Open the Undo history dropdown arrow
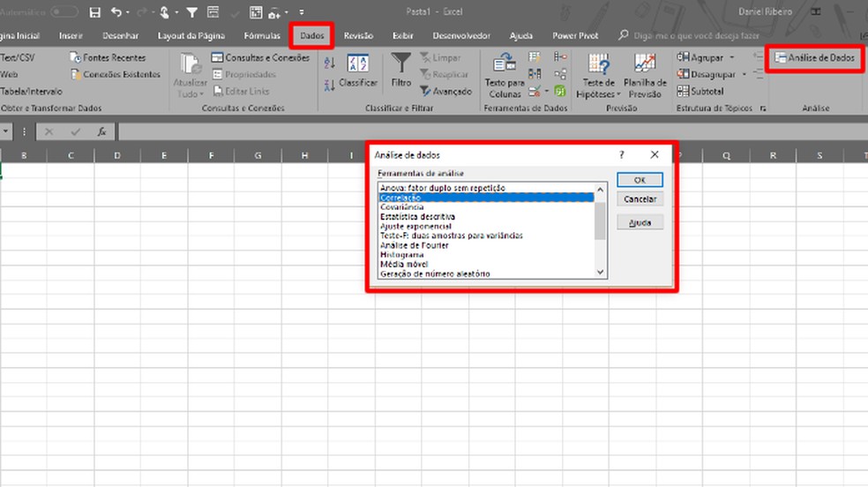868x487 pixels. click(128, 11)
